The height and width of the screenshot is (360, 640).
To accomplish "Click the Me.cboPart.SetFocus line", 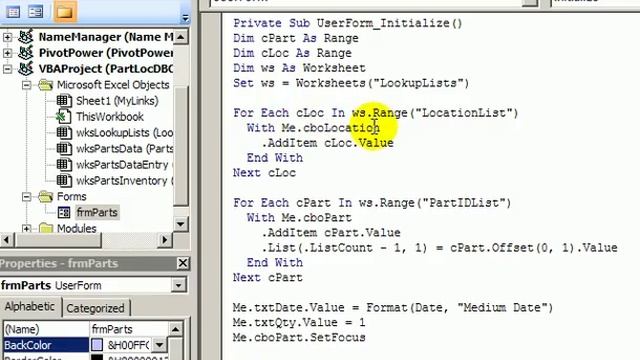I will coord(299,338).
